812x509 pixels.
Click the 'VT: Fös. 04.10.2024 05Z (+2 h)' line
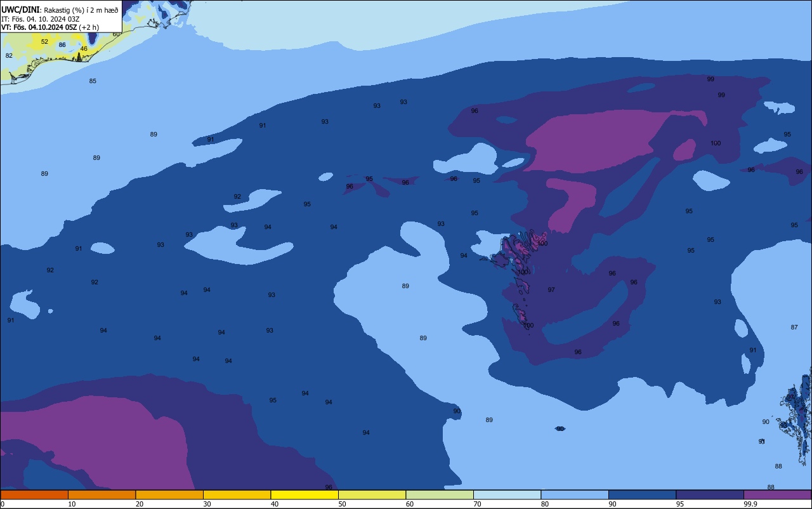[x=50, y=27]
